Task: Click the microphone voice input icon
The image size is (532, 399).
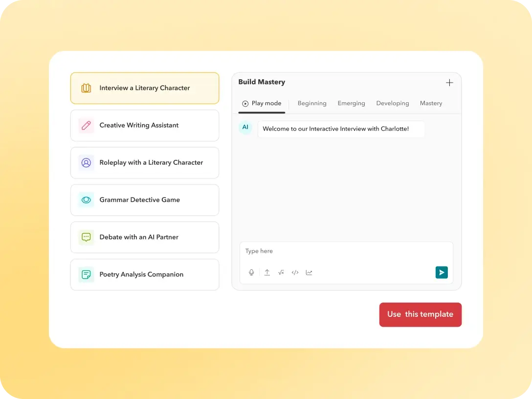Action: click(x=251, y=272)
